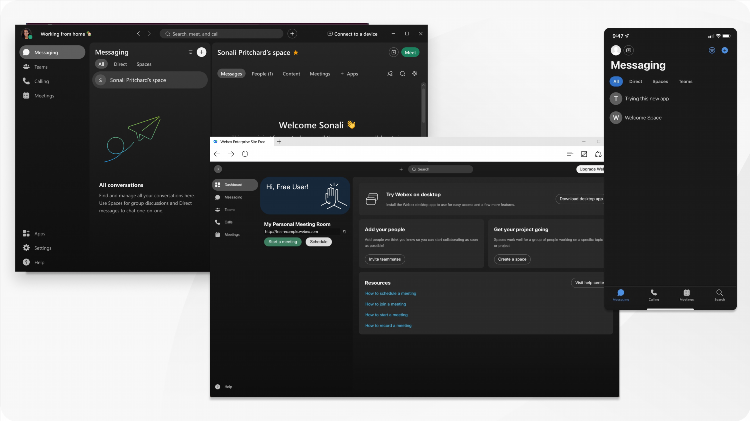
Task: Click browser back arrow in web app window
Action: click(216, 154)
